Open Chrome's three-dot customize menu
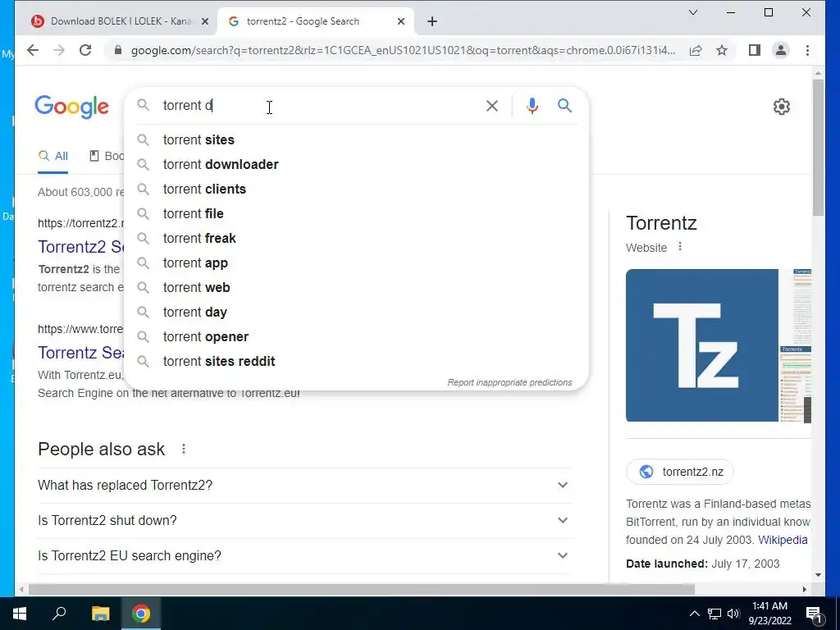This screenshot has height=630, width=840. 807,50
